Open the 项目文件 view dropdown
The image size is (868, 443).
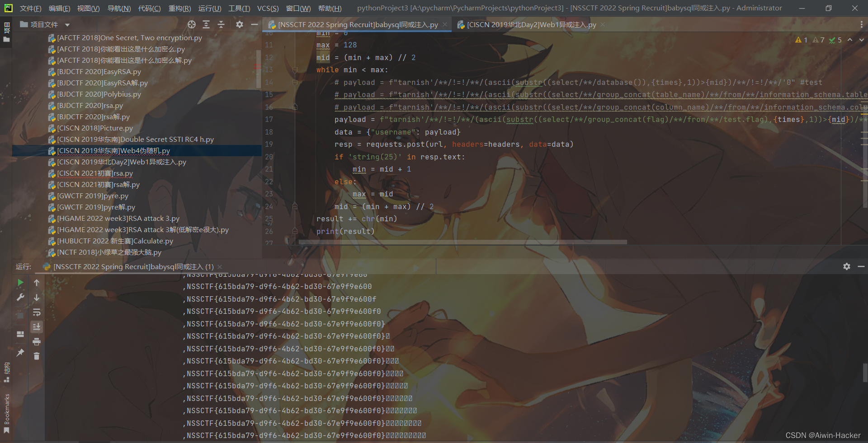pyautogui.click(x=67, y=24)
